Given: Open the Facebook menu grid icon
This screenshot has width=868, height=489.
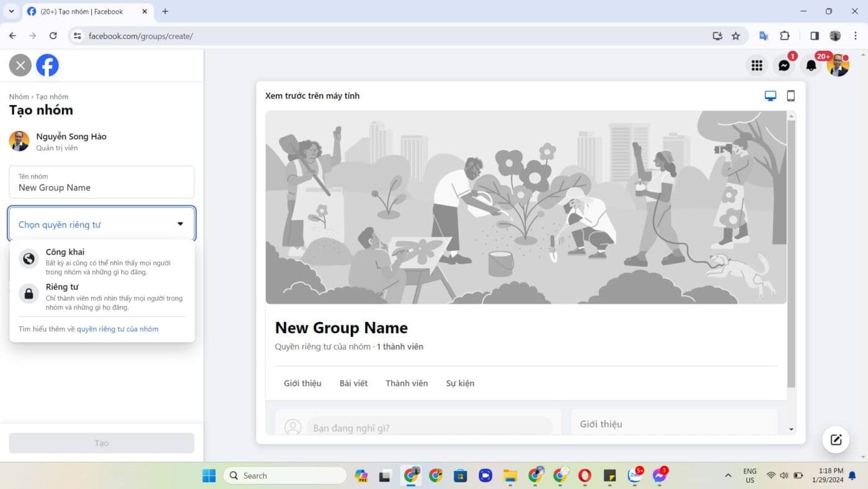Looking at the screenshot, I should tap(756, 65).
